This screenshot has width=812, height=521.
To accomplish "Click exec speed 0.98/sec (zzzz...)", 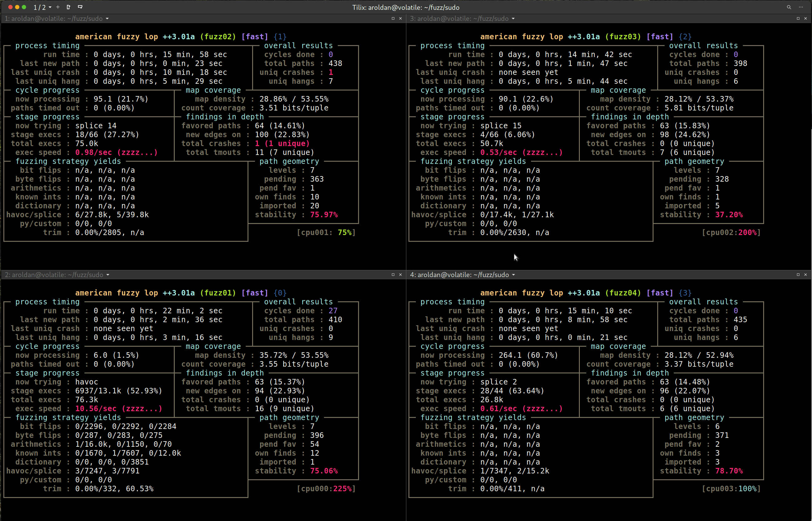I will 116,152.
